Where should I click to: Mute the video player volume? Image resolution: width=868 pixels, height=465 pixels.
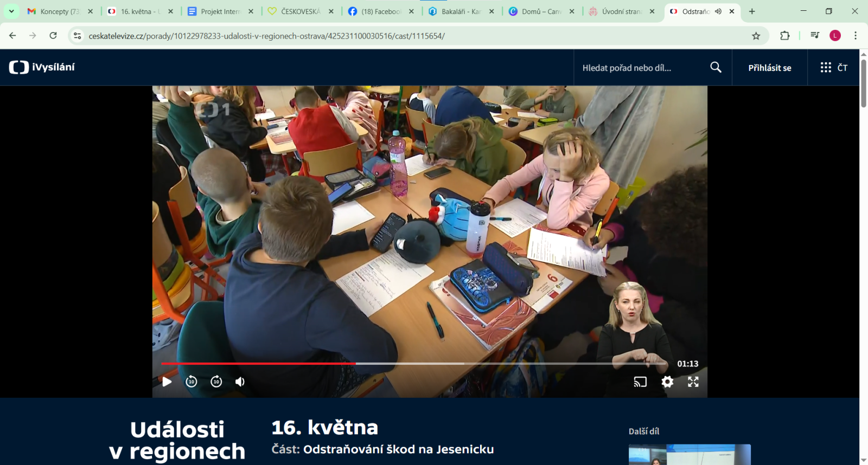[x=240, y=382]
